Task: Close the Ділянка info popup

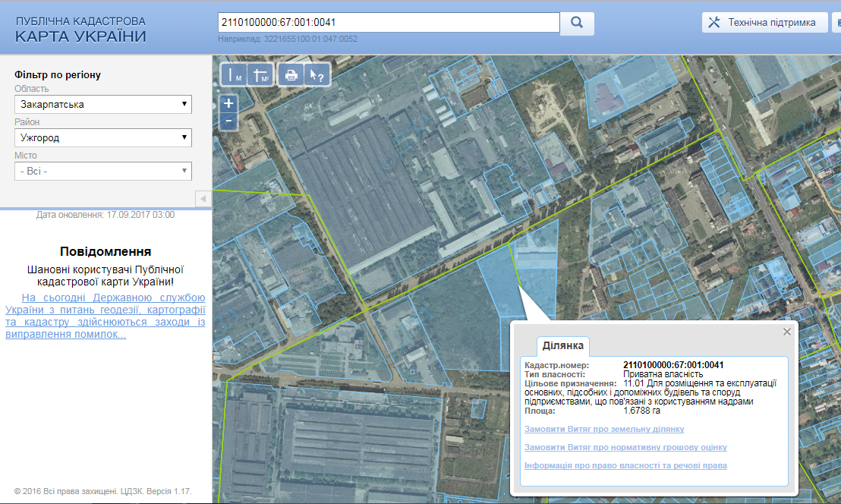Action: coord(787,332)
